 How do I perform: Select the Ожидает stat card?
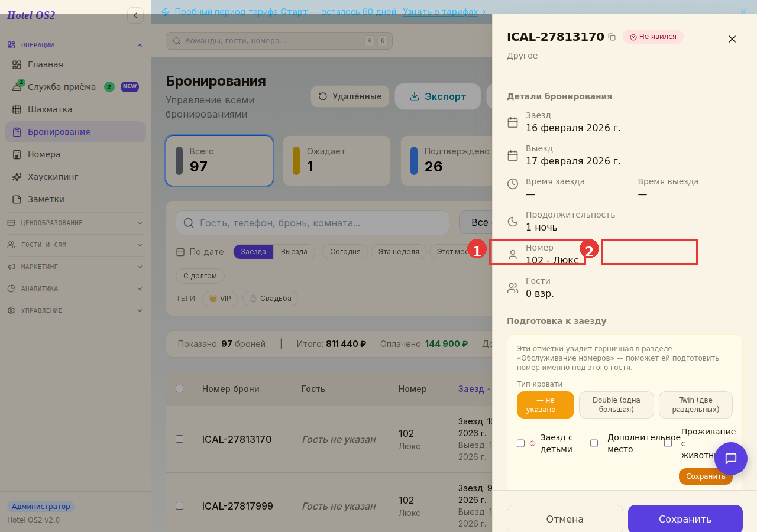337,161
